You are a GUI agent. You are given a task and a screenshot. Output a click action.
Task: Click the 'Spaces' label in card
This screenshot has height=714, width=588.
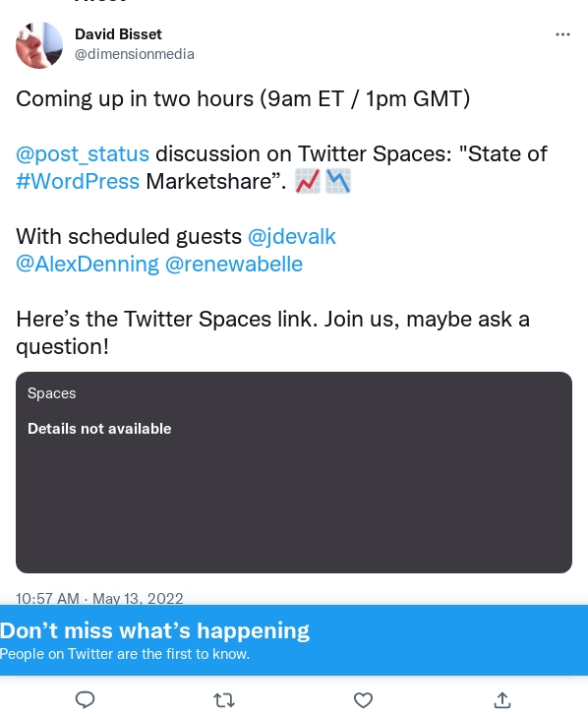tap(51, 393)
